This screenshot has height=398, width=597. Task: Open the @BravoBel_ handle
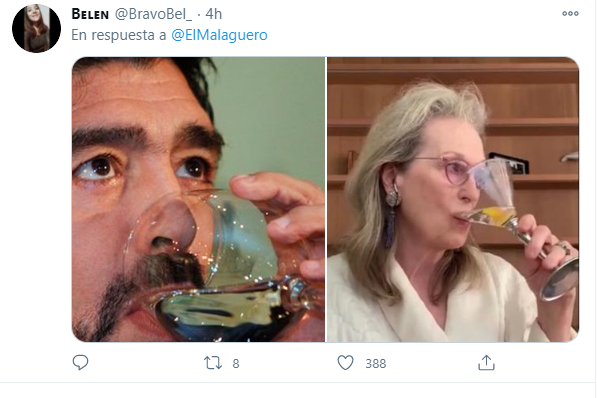[x=153, y=14]
